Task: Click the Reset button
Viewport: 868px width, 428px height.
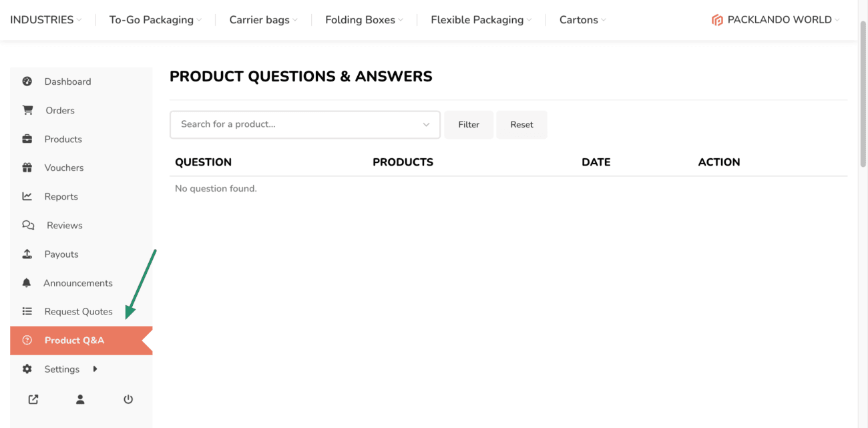Action: [x=521, y=125]
